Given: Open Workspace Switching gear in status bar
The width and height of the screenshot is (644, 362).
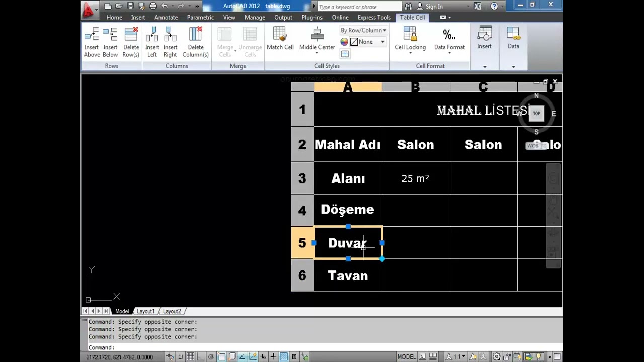Looking at the screenshot, I should click(496, 357).
